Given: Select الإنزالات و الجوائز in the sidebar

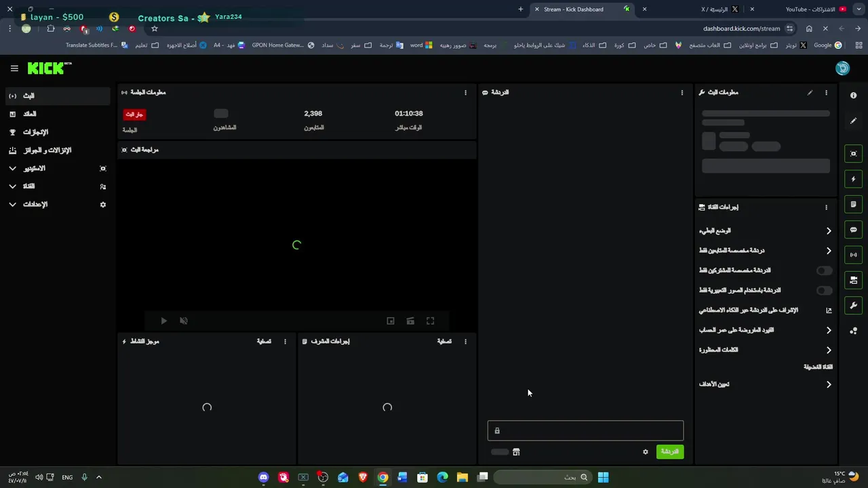Looking at the screenshot, I should [58, 150].
